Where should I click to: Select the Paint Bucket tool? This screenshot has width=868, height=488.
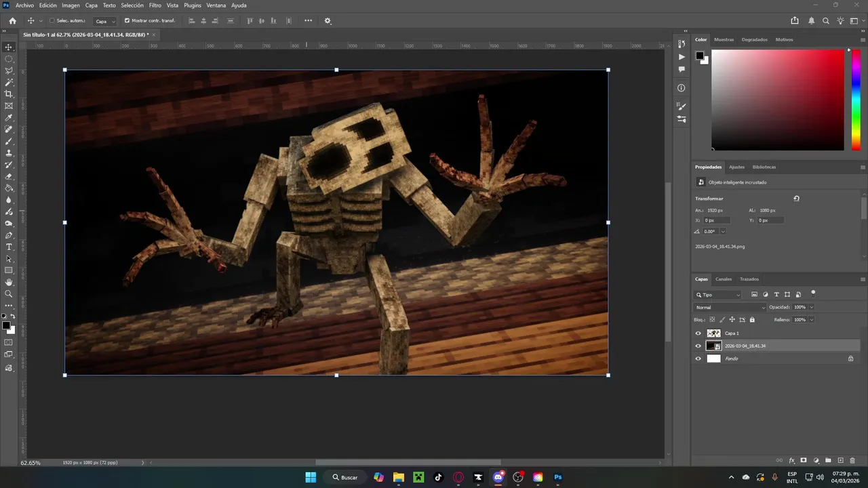click(x=9, y=188)
